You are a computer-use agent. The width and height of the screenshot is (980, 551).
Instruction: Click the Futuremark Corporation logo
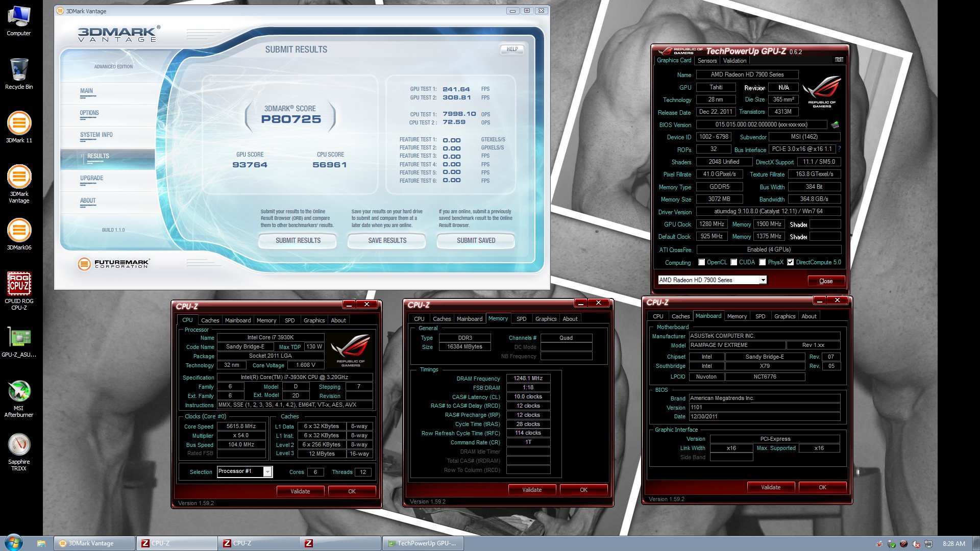(113, 264)
